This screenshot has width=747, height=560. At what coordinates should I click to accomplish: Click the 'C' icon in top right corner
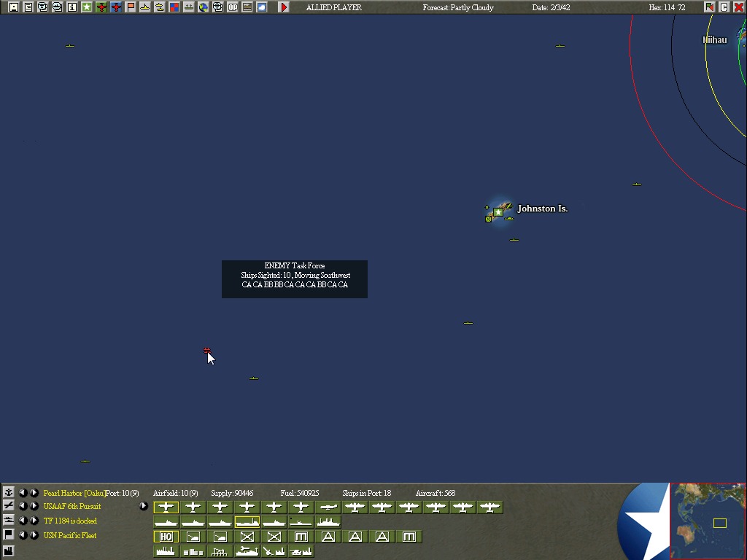point(724,7)
